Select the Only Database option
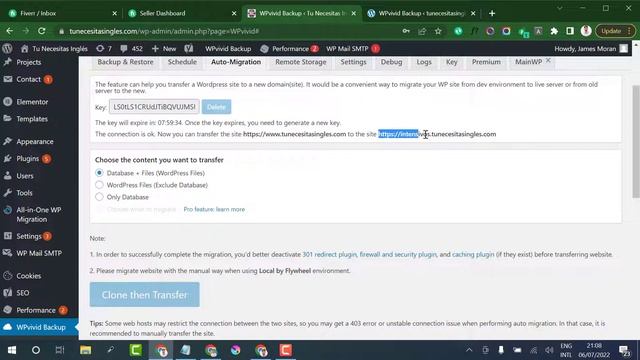The width and height of the screenshot is (640, 360). (99, 197)
